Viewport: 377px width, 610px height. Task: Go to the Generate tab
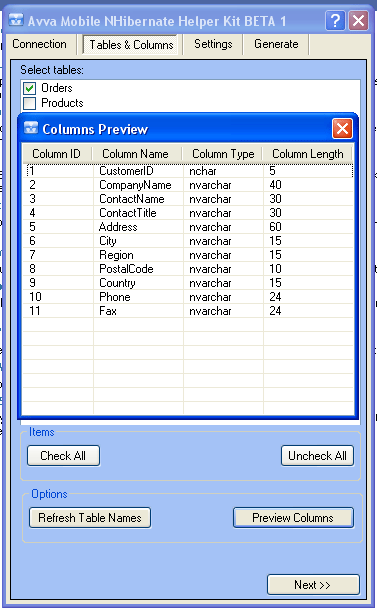pos(276,44)
